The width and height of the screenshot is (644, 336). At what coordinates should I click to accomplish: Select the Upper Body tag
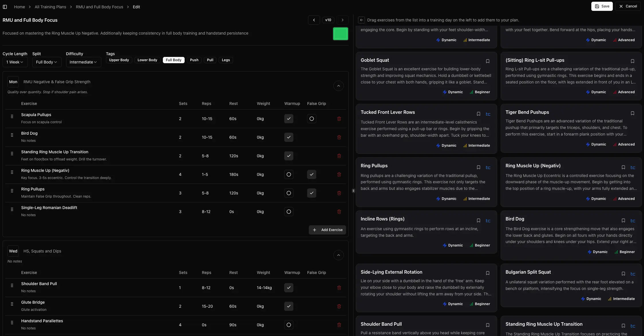coord(119,60)
